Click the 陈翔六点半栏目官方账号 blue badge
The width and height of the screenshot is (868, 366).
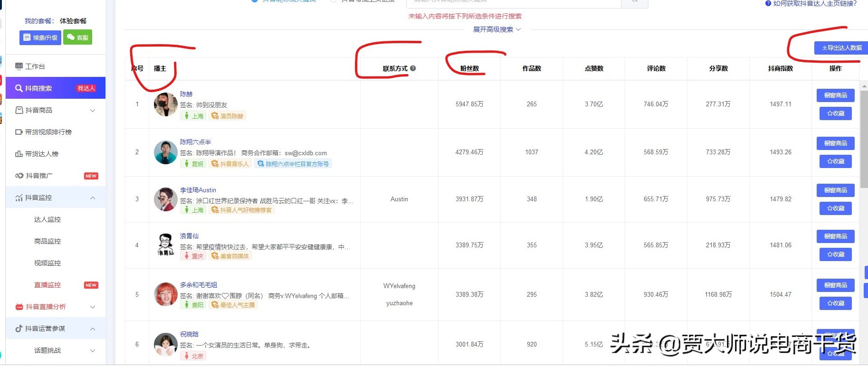click(294, 164)
